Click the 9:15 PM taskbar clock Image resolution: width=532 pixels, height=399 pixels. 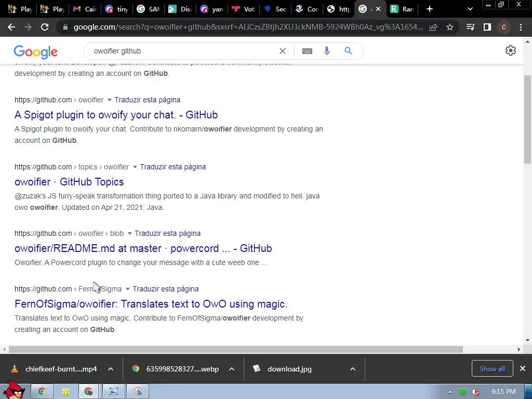[503, 392]
